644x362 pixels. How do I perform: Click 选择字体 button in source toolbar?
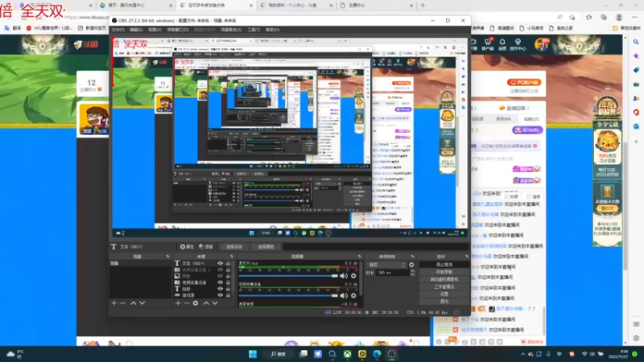coord(233,247)
